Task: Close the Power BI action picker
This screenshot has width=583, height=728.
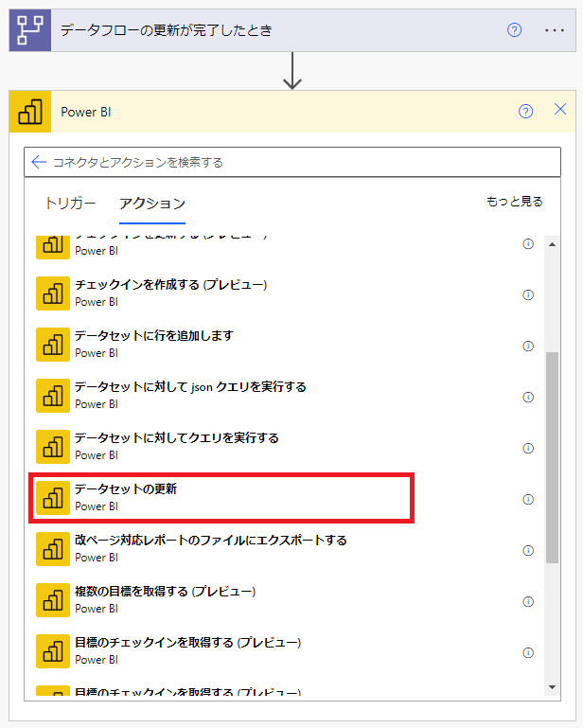Action: coord(560,109)
